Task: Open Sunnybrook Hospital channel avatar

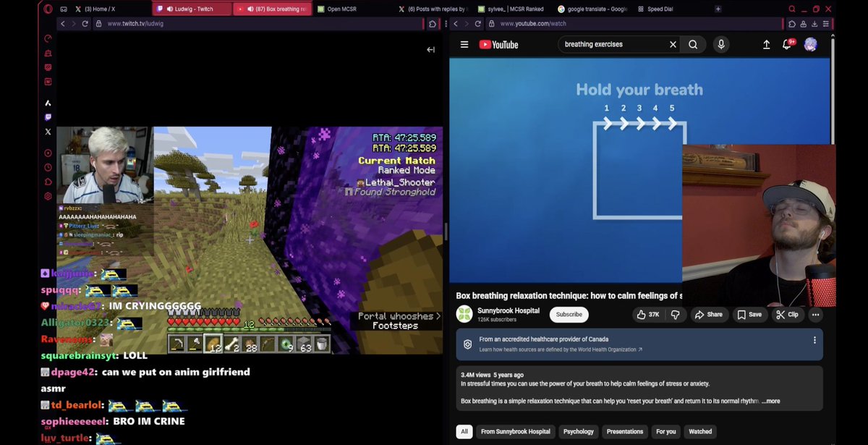Action: click(464, 314)
